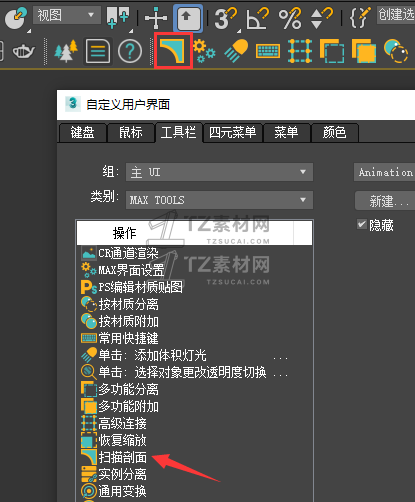Click the question mark help icon

130,51
